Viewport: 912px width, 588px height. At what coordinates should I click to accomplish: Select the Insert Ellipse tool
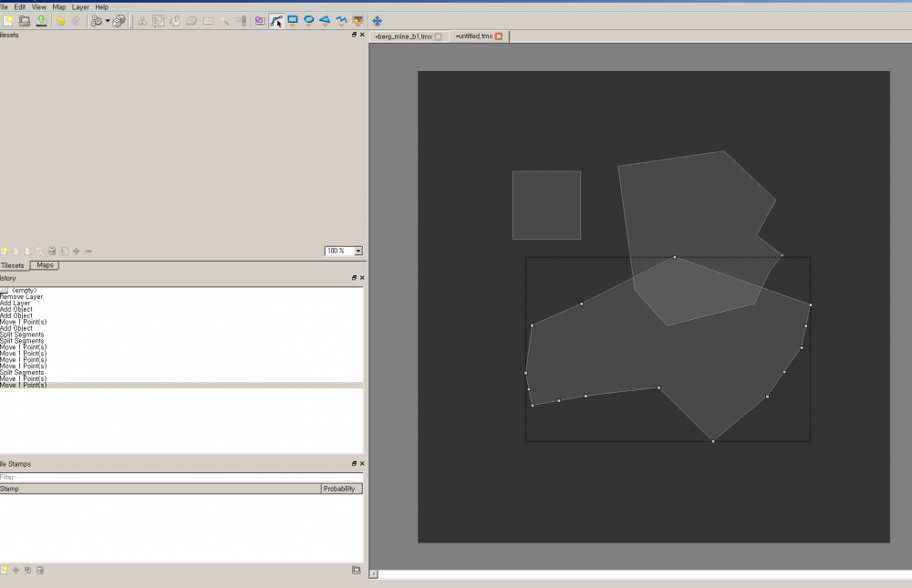(x=309, y=20)
